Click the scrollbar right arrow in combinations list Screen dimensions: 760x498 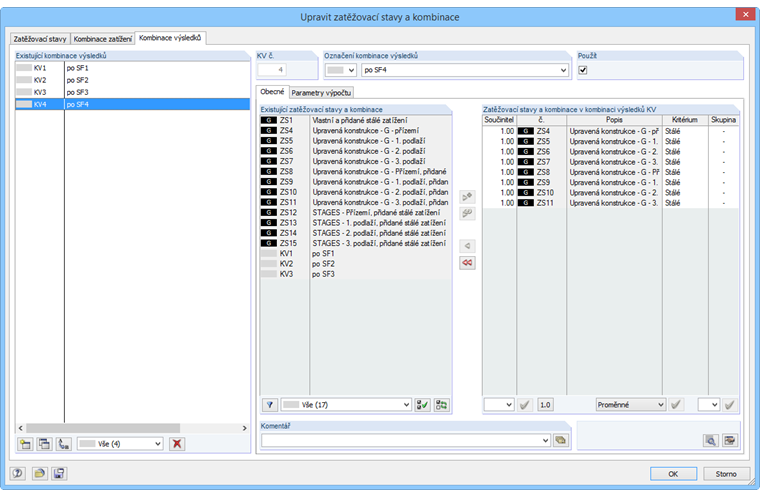[x=244, y=428]
